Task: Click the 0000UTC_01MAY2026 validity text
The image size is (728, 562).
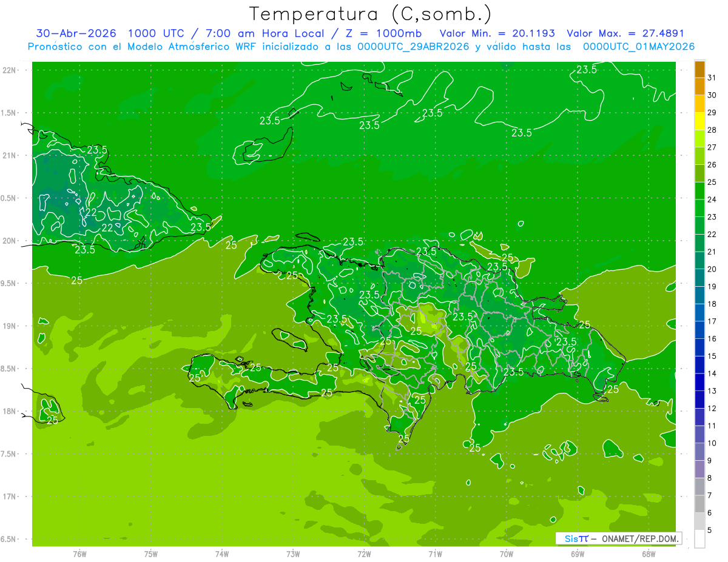Action: [x=639, y=47]
